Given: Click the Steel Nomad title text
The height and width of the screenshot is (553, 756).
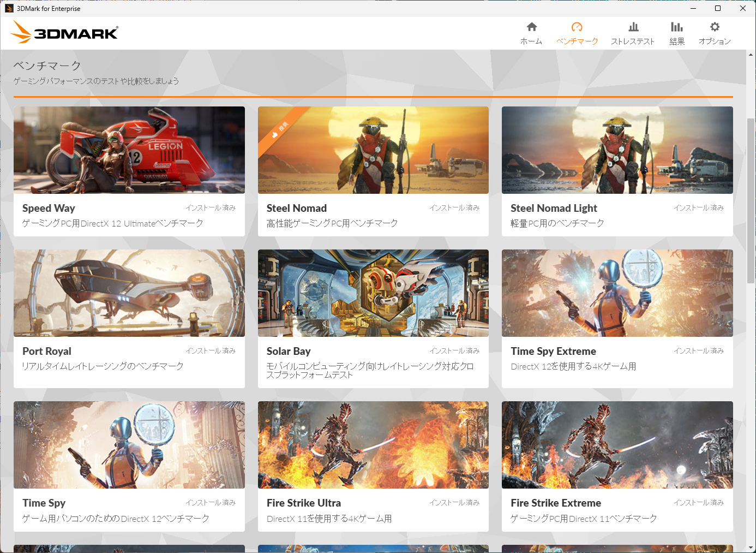Looking at the screenshot, I should 296,208.
